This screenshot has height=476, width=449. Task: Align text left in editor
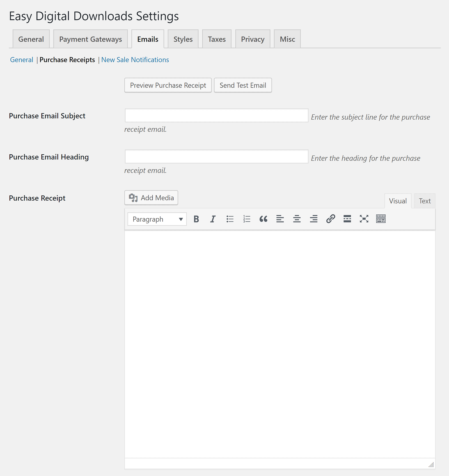pos(280,219)
